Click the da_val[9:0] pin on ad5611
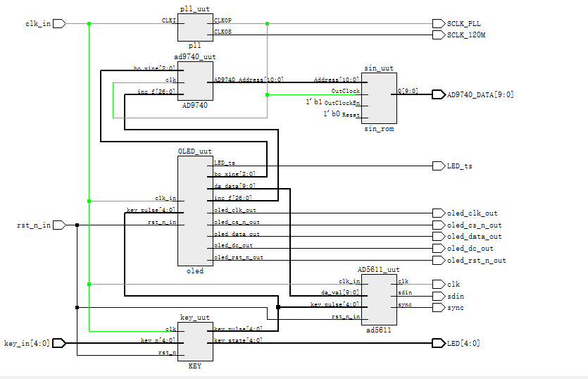 [x=339, y=292]
